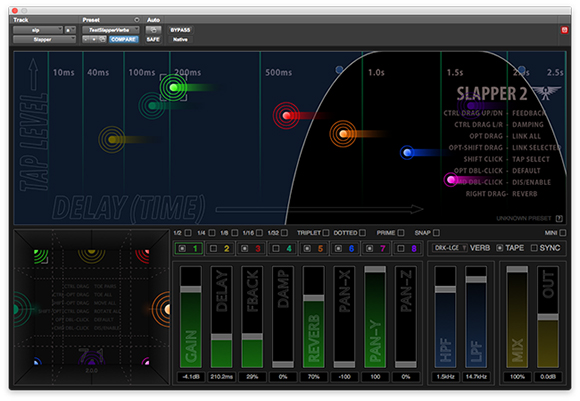Toggle the SYNC checkbox

534,248
